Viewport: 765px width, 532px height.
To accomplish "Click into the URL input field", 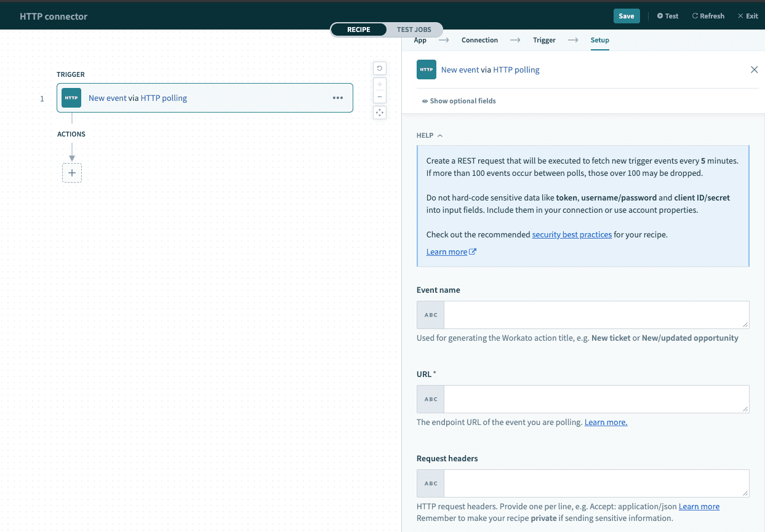I will [596, 399].
